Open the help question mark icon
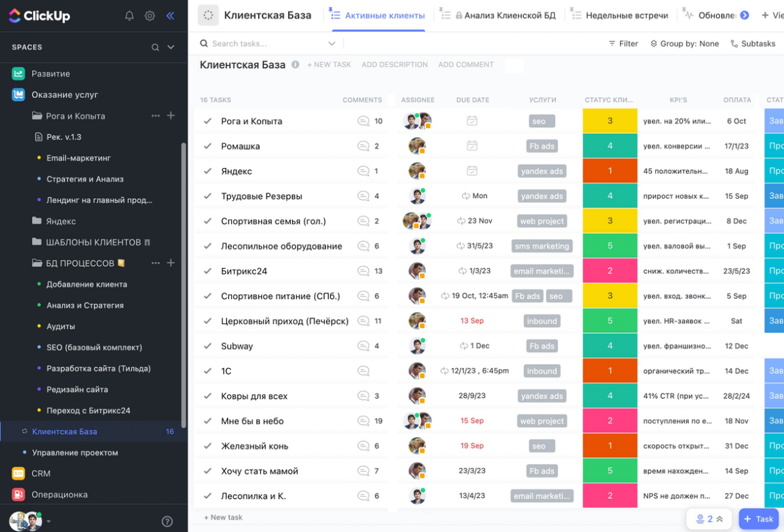The width and height of the screenshot is (784, 532). click(167, 521)
